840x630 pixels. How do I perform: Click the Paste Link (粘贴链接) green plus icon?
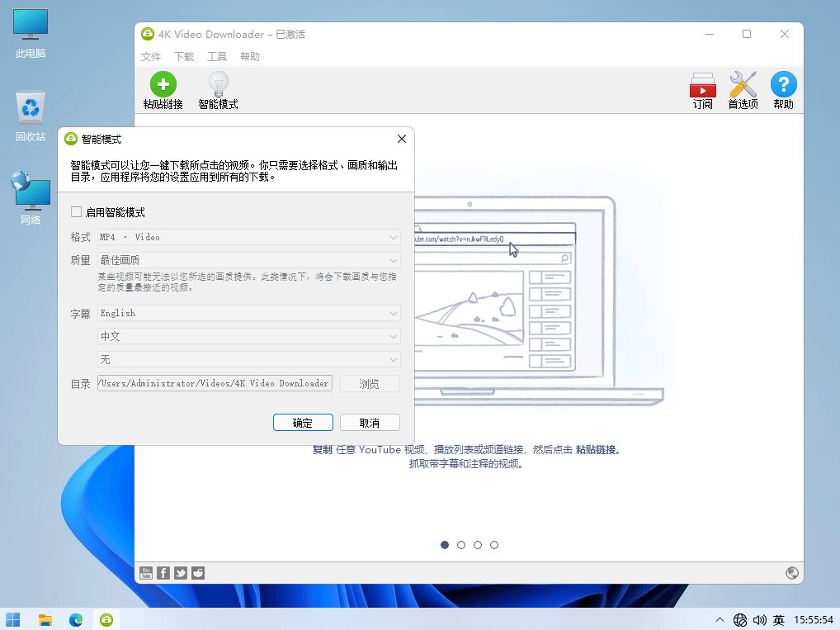(x=163, y=85)
